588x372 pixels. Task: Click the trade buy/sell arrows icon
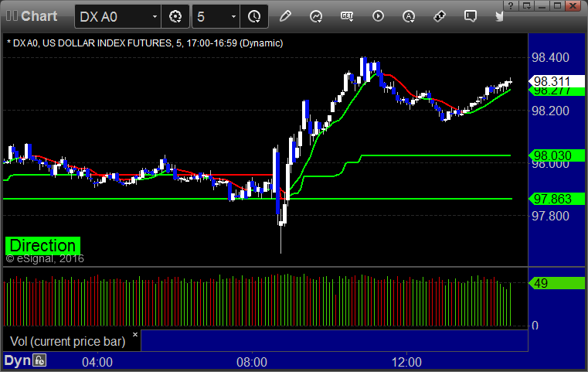pos(440,16)
